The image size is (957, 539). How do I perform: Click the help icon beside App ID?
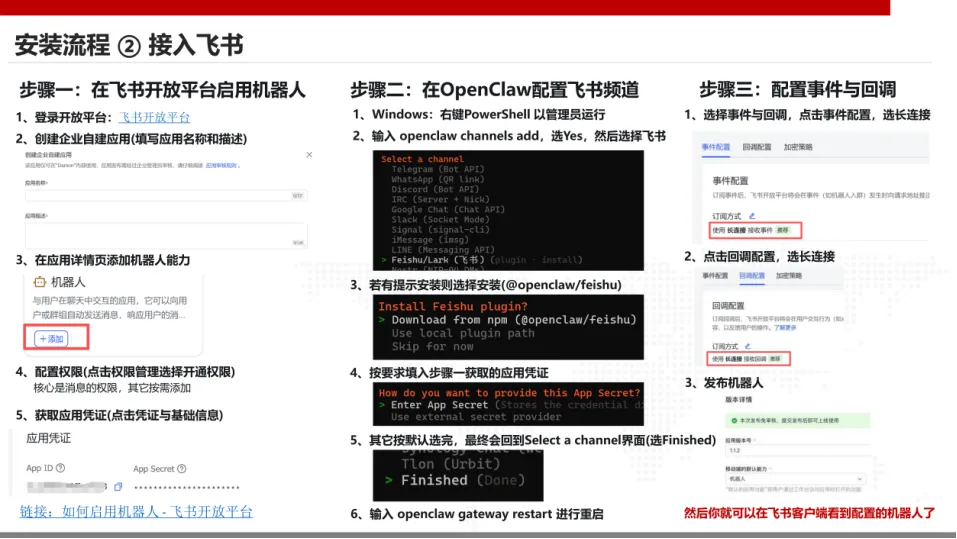pos(60,468)
